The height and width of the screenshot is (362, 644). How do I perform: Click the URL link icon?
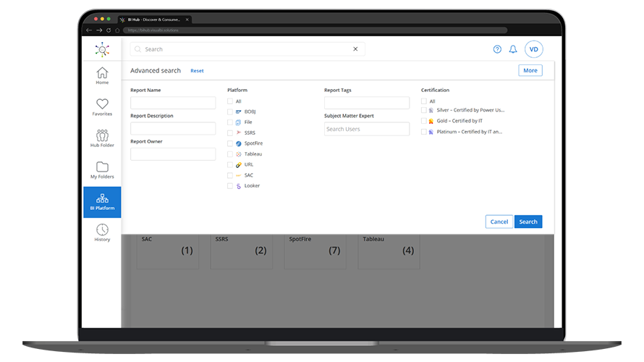(239, 165)
